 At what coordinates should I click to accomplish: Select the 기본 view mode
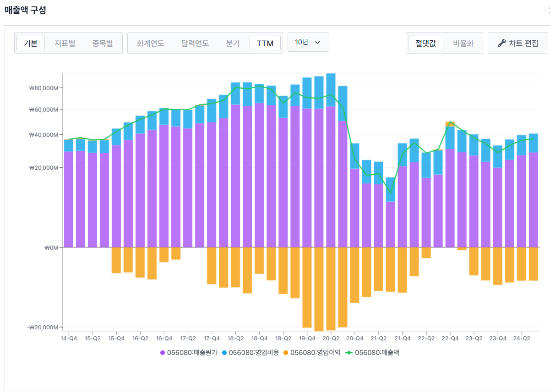click(x=31, y=43)
